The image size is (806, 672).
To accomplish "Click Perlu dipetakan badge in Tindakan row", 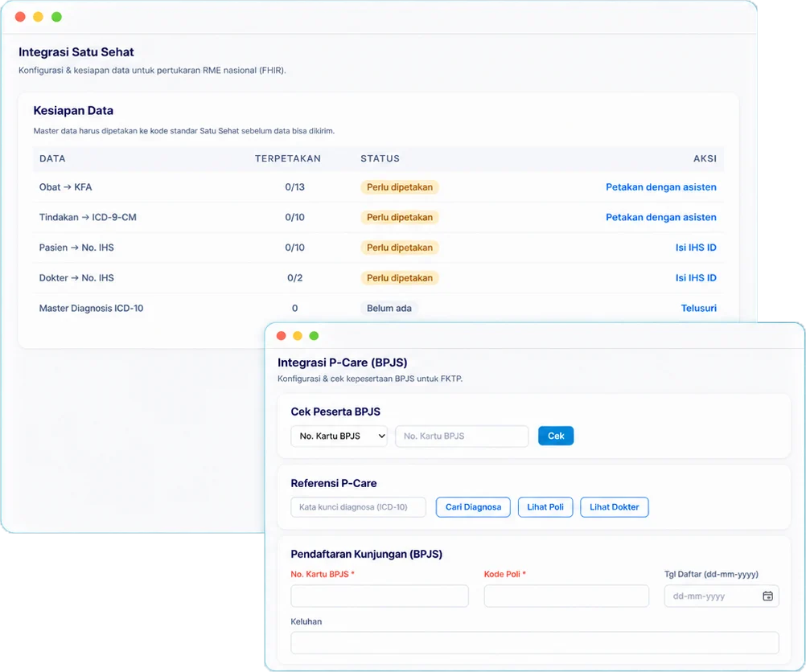I will (x=400, y=217).
